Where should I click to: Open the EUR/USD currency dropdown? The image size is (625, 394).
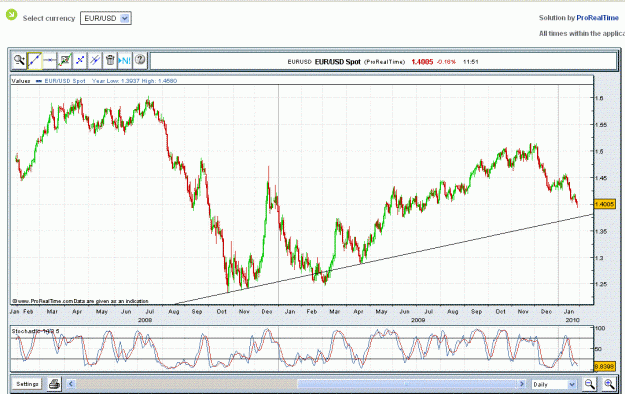[x=106, y=18]
